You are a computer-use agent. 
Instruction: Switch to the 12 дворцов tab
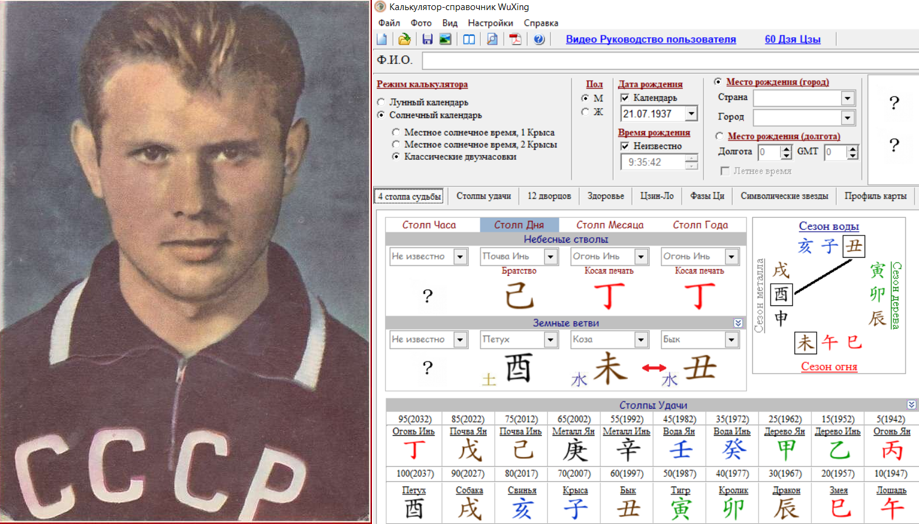(x=549, y=196)
